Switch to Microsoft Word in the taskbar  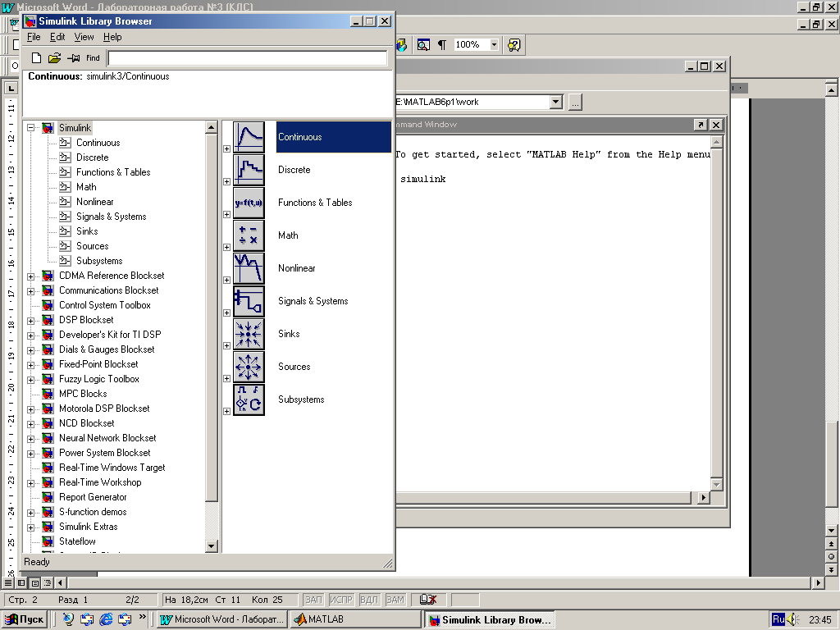coord(221,619)
